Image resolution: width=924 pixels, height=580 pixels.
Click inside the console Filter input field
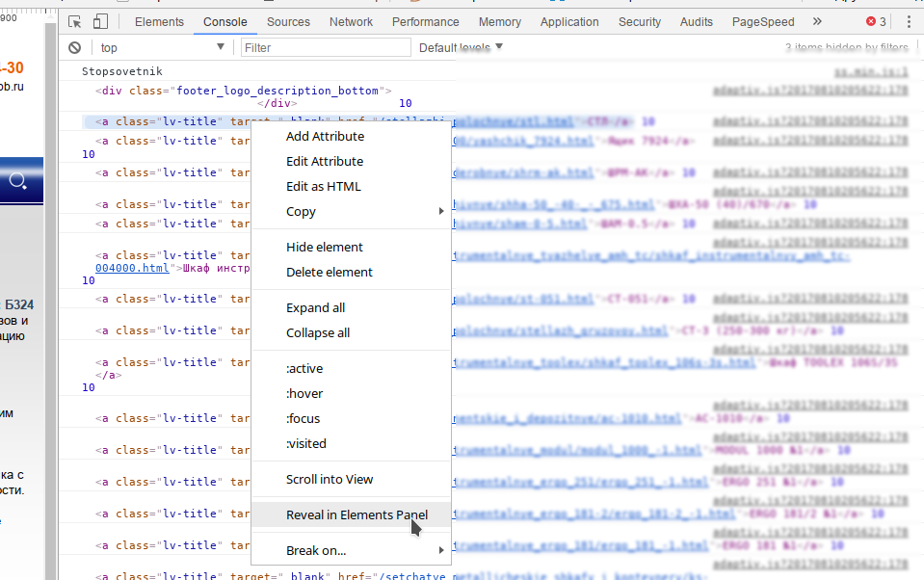click(326, 46)
